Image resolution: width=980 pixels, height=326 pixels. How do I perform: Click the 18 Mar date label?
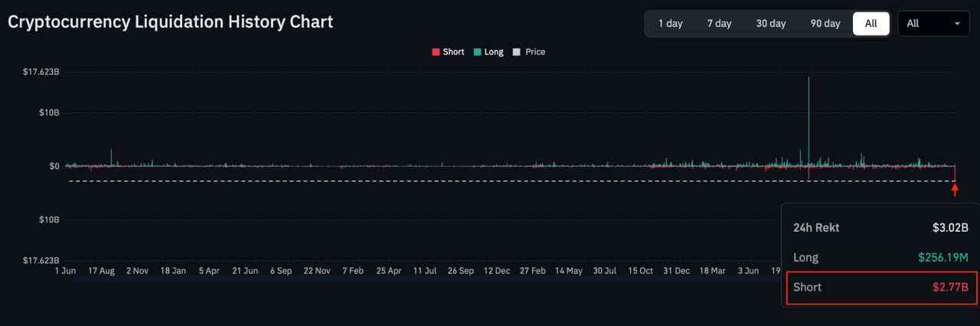(712, 271)
